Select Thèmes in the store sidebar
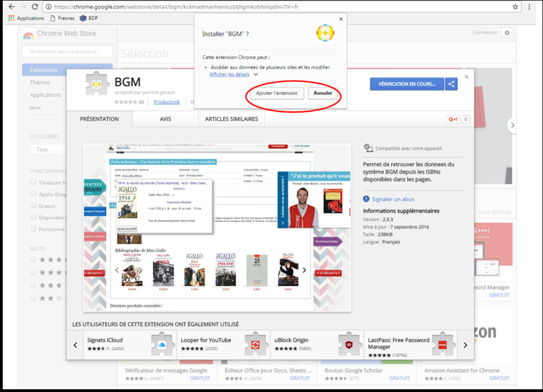The width and height of the screenshot is (543, 392). click(40, 82)
